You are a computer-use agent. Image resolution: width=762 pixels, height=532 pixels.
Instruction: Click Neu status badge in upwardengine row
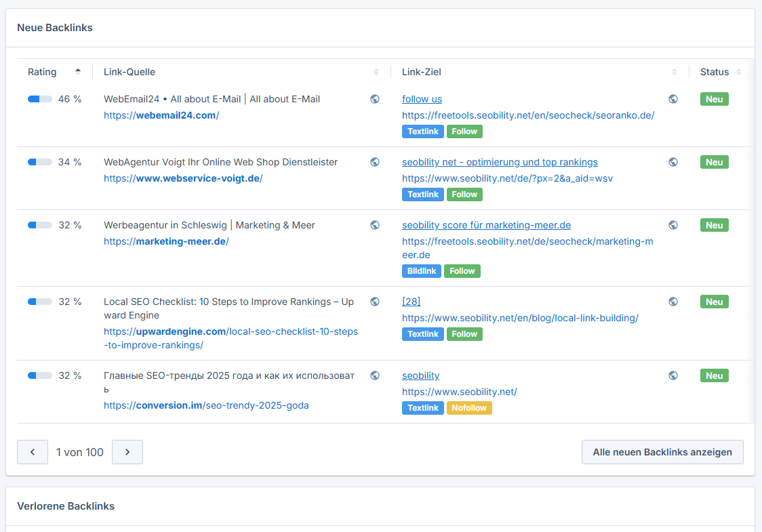[715, 302]
